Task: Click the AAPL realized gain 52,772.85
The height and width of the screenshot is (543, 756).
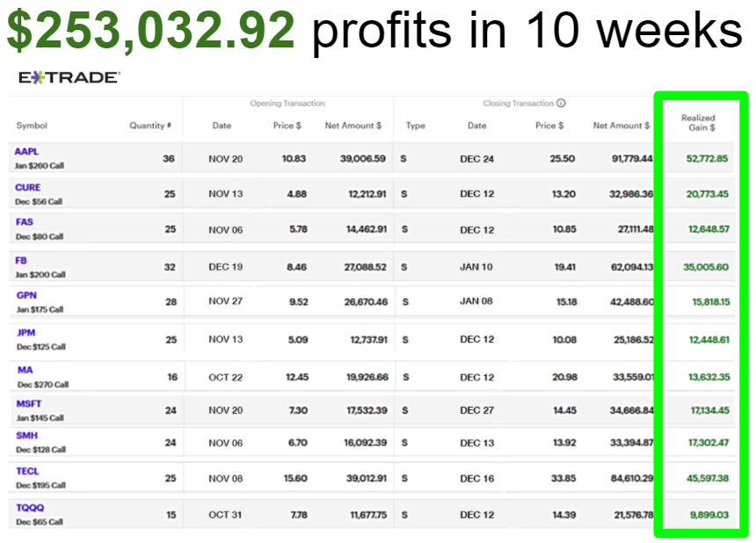Action: pos(706,159)
